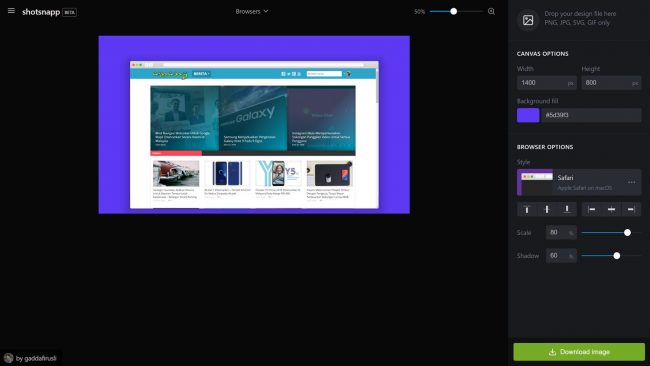Click the Safari style thumbnail preview

[535, 182]
